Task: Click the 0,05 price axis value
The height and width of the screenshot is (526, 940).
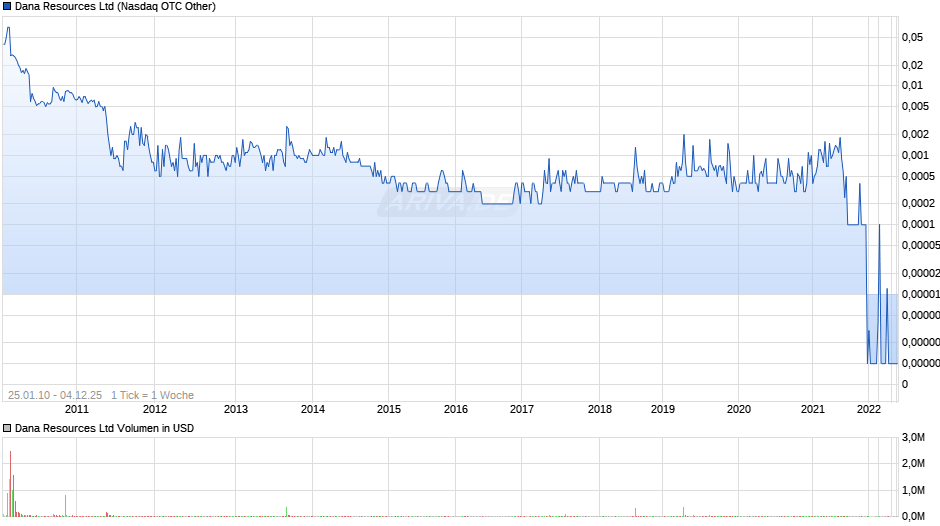Action: 912,37
